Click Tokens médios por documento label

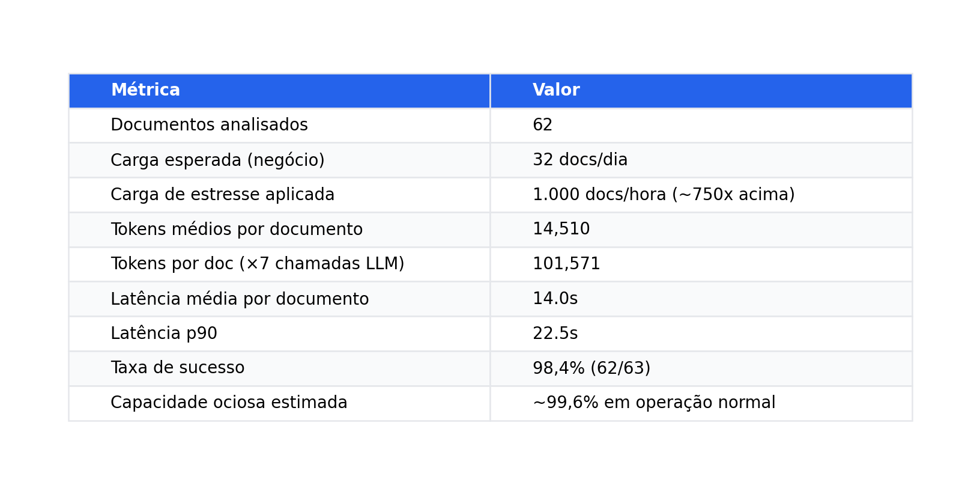(237, 230)
